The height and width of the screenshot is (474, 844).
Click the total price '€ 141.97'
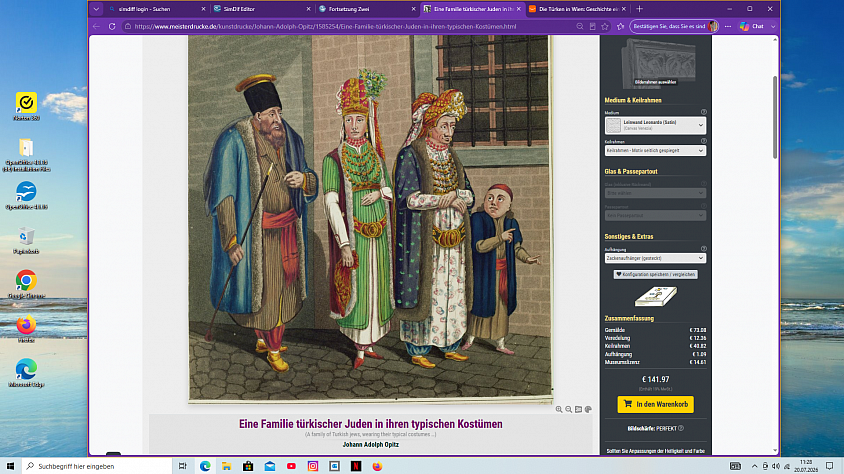click(656, 379)
